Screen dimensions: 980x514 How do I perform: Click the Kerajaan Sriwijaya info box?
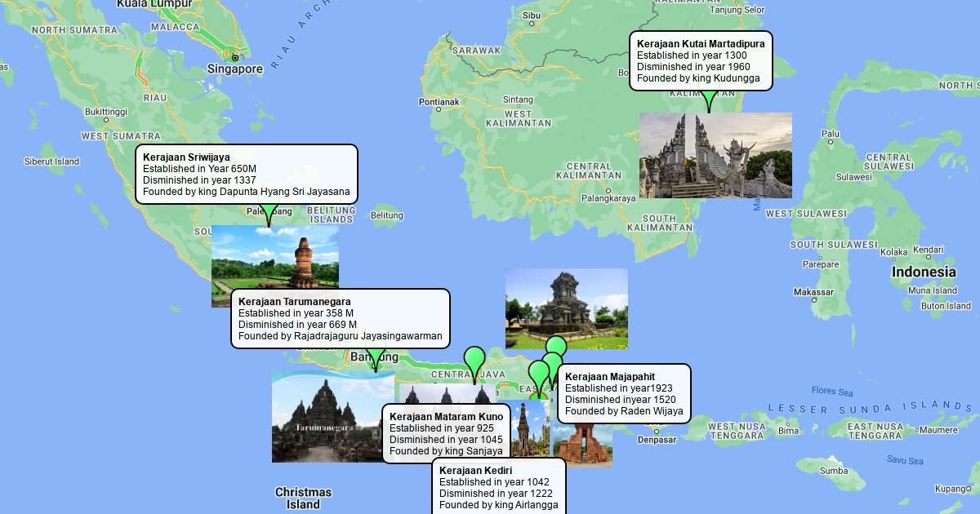(246, 175)
